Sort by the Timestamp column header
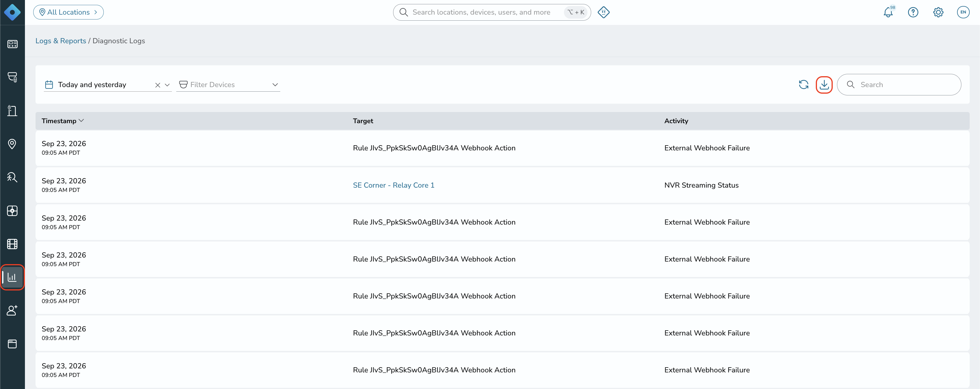The width and height of the screenshot is (980, 389). coord(62,121)
